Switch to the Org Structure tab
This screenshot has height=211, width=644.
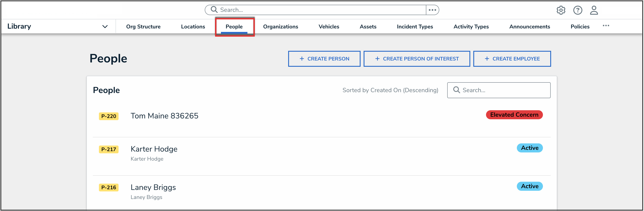pos(143,27)
